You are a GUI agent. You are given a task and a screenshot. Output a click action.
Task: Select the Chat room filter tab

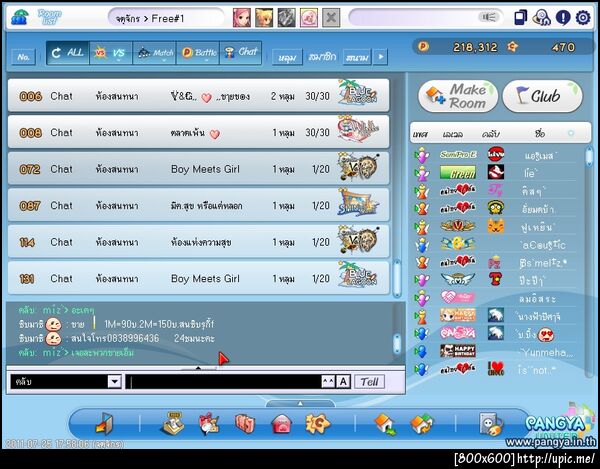pos(241,53)
